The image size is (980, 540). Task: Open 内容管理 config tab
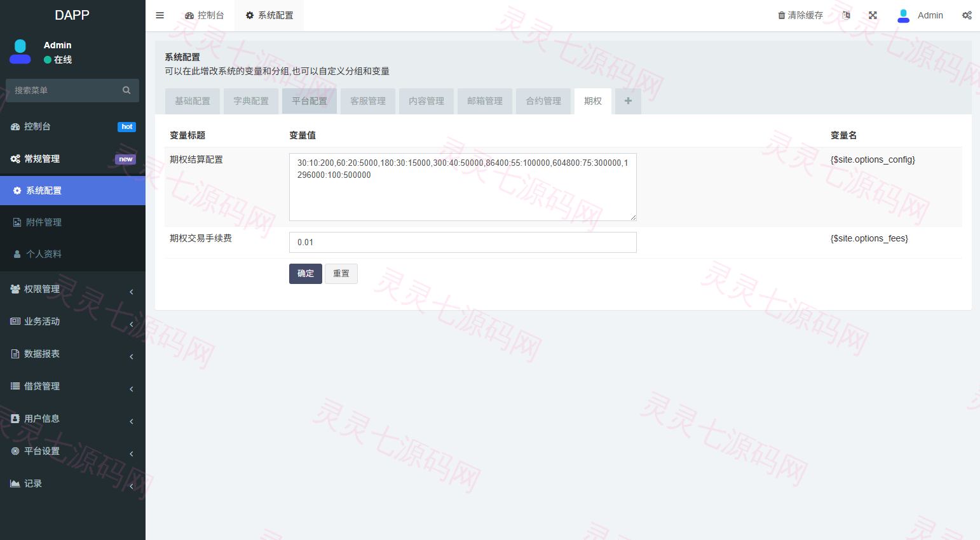coord(426,101)
